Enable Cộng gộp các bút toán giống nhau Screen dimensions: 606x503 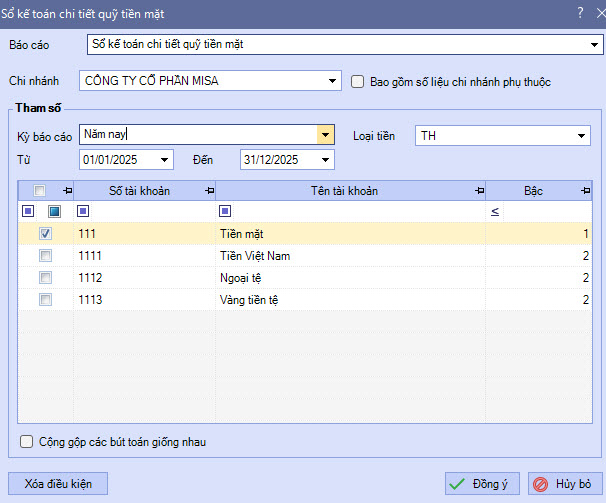(x=27, y=441)
